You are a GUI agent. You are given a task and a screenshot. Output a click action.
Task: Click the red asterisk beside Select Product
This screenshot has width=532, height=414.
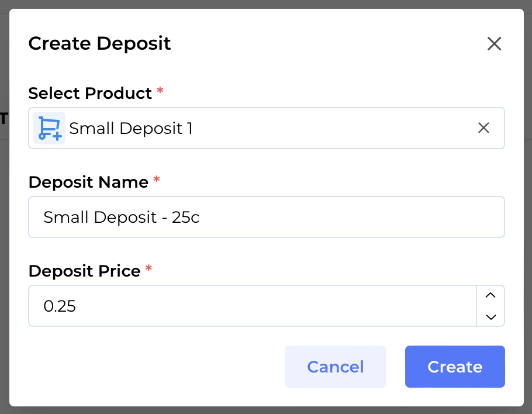pyautogui.click(x=160, y=92)
